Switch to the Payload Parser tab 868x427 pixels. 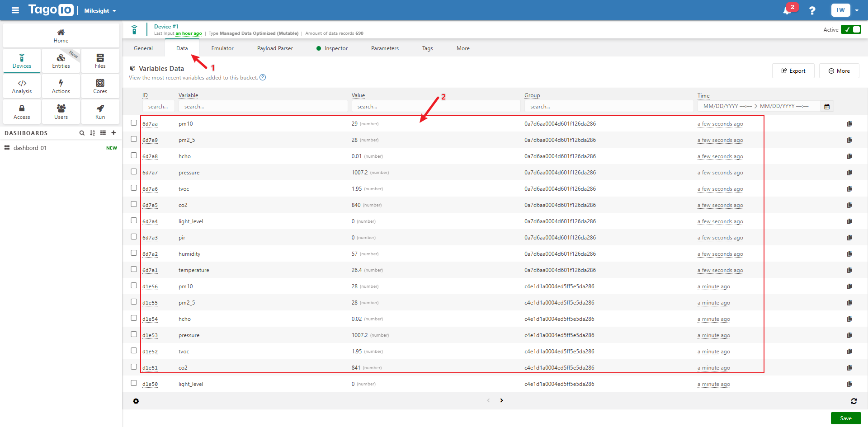pos(275,48)
